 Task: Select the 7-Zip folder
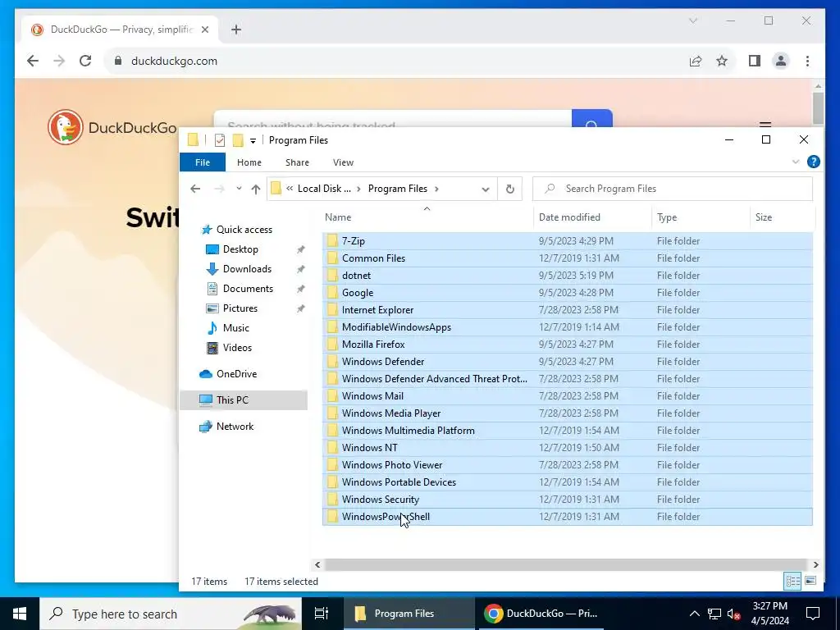click(568, 241)
